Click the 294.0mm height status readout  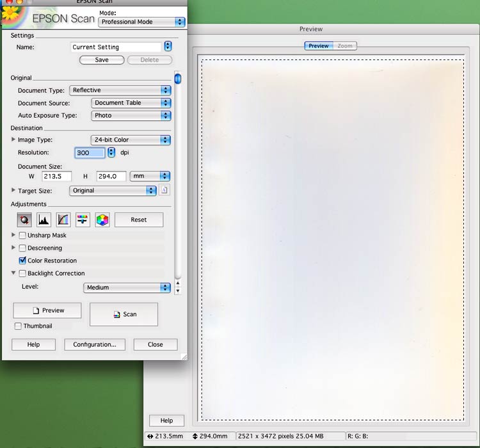pos(210,436)
